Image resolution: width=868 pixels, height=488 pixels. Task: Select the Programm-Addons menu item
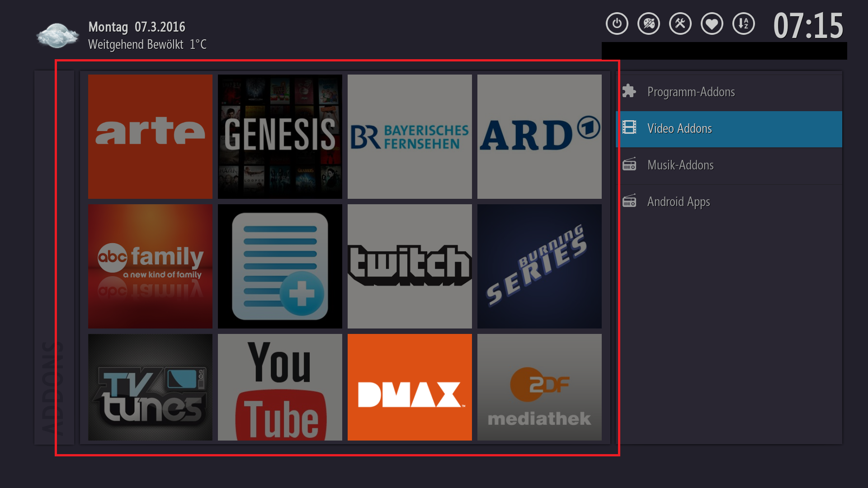click(729, 92)
